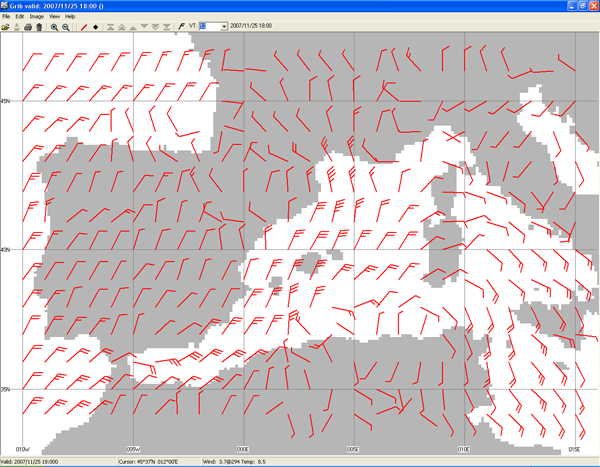
Task: Zoom in with the plus magnifier
Action: [54, 27]
